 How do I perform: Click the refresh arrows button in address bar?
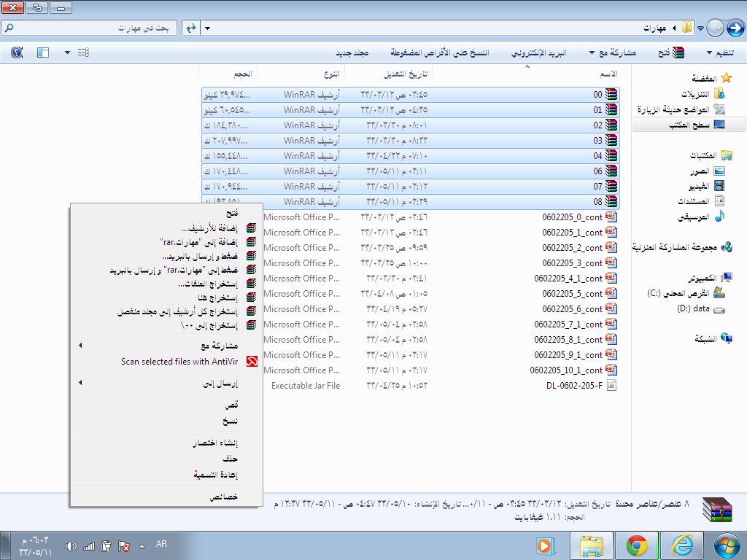pos(191,28)
